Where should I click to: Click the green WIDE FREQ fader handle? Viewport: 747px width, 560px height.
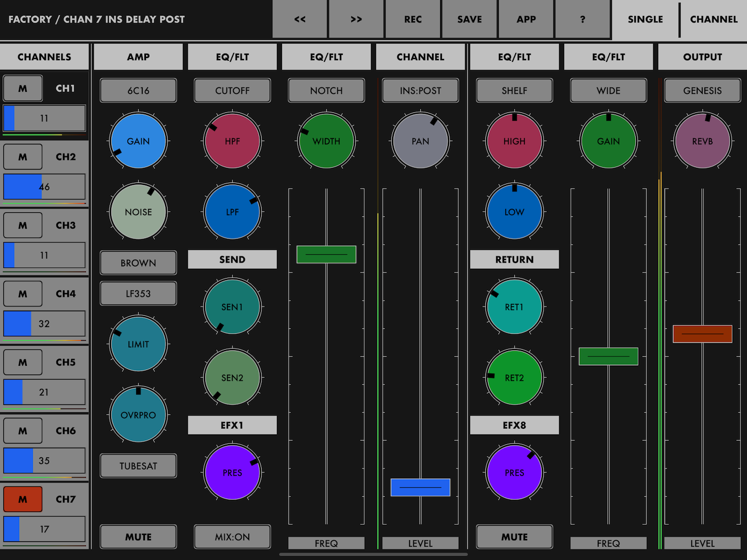point(609,357)
